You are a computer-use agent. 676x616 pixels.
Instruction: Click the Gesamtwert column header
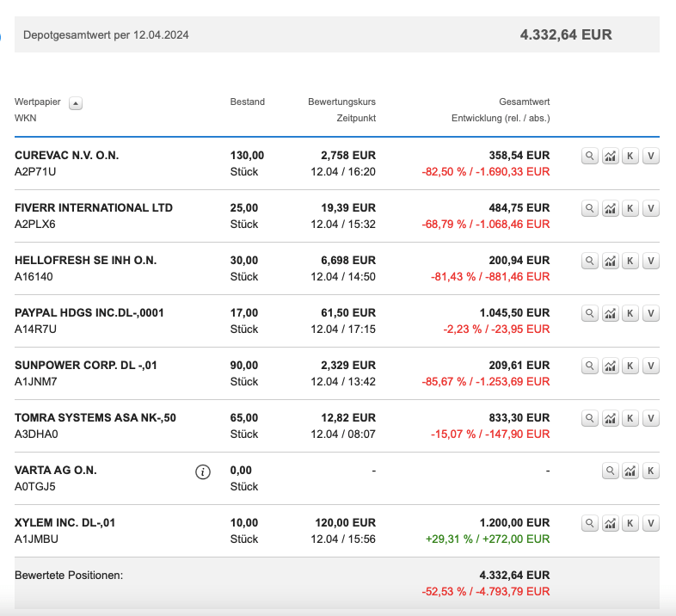(524, 102)
